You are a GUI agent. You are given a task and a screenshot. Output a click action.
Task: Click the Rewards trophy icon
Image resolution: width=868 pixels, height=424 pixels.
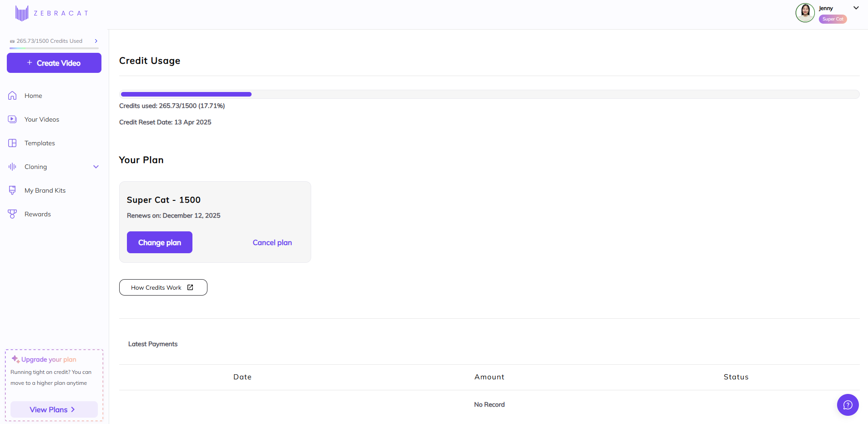coord(12,214)
